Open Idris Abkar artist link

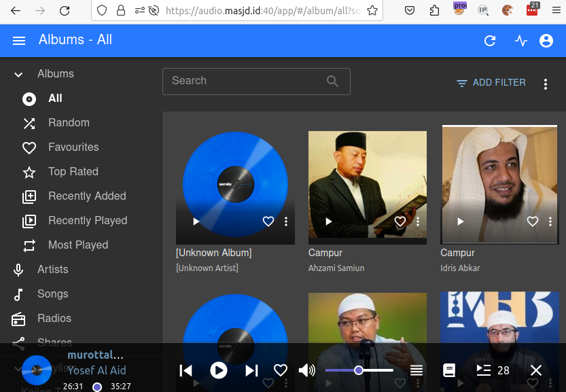pyautogui.click(x=460, y=268)
